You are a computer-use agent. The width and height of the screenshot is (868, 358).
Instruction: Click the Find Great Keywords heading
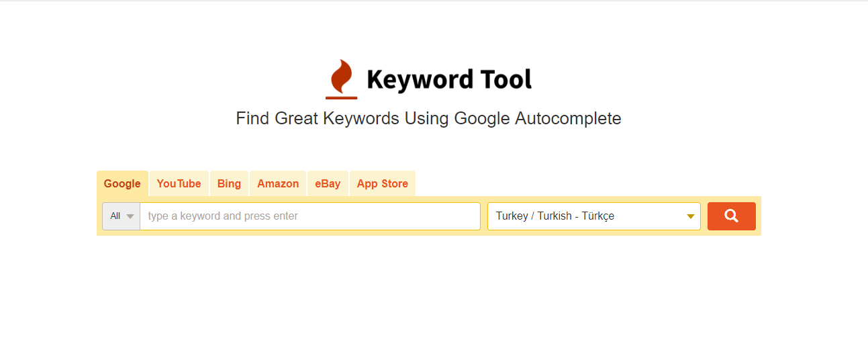[428, 119]
